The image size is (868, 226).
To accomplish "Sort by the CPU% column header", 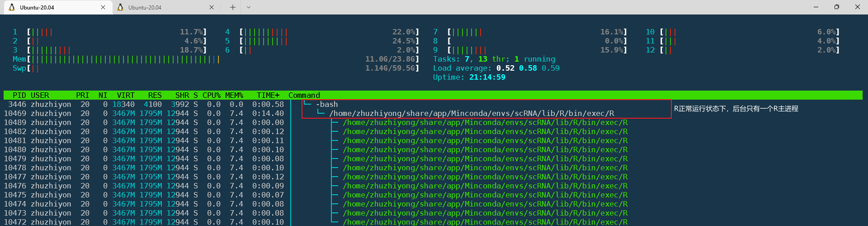I will [x=212, y=95].
